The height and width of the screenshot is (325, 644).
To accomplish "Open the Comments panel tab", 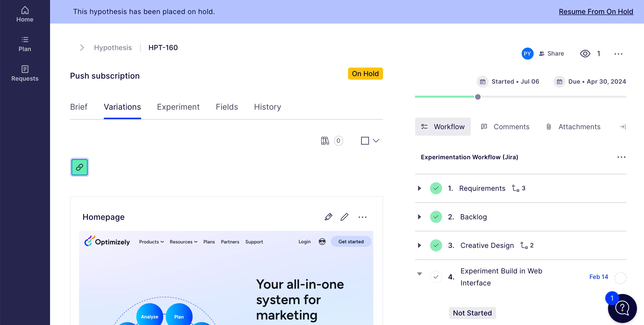I will pos(505,127).
